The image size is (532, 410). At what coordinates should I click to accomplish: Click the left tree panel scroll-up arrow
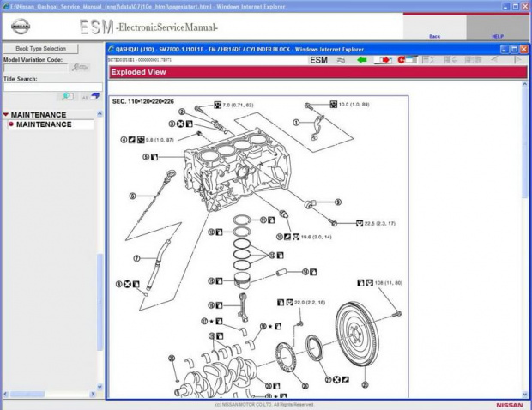click(100, 113)
